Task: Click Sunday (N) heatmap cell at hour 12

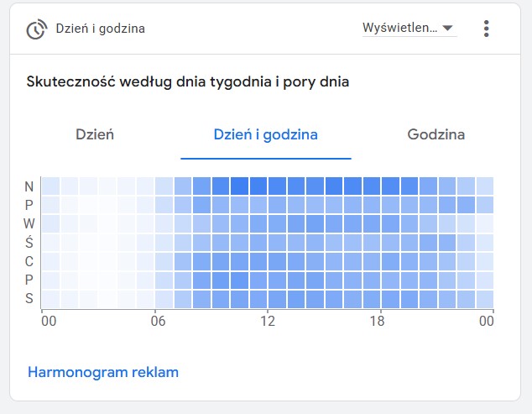Action: click(278, 186)
